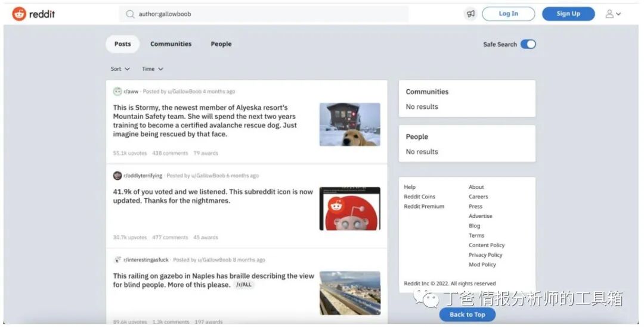
Task: Open the Reddit Coins footer link
Action: (419, 197)
